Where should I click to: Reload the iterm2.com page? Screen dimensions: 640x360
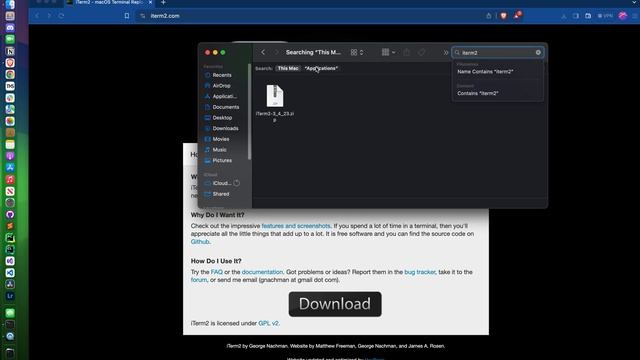click(x=61, y=16)
